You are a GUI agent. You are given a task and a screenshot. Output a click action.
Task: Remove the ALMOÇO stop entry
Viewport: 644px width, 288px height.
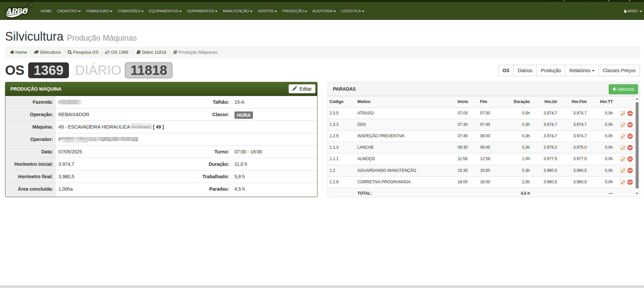click(x=630, y=159)
